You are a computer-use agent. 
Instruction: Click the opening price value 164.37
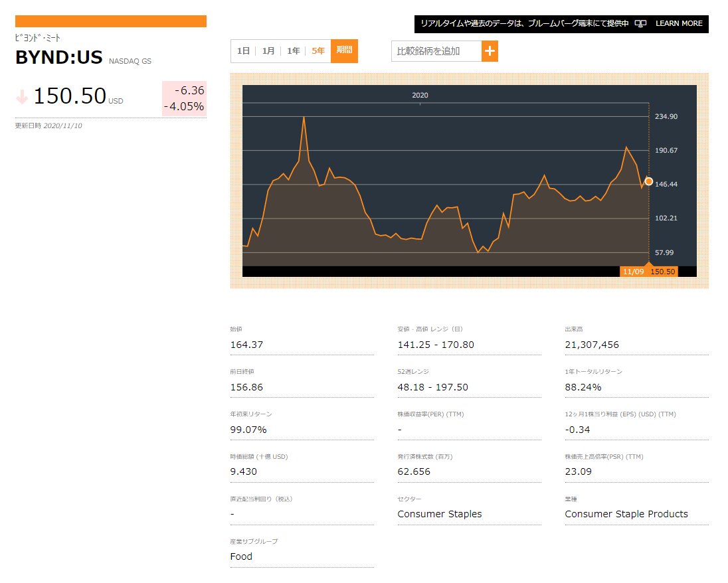[x=246, y=345]
